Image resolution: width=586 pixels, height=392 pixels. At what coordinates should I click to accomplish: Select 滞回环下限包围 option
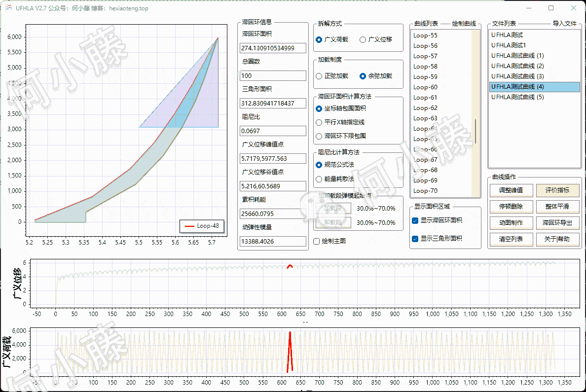pyautogui.click(x=319, y=136)
